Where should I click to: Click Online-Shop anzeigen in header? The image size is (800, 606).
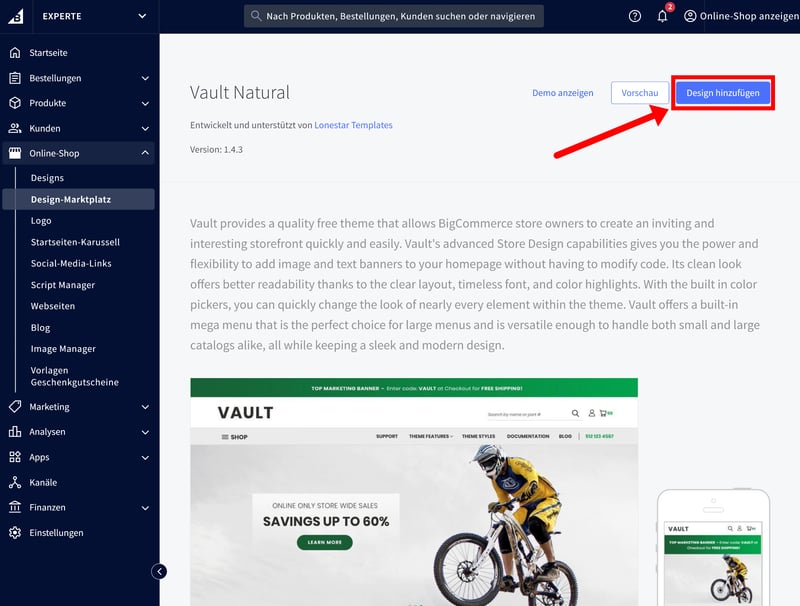pos(749,16)
